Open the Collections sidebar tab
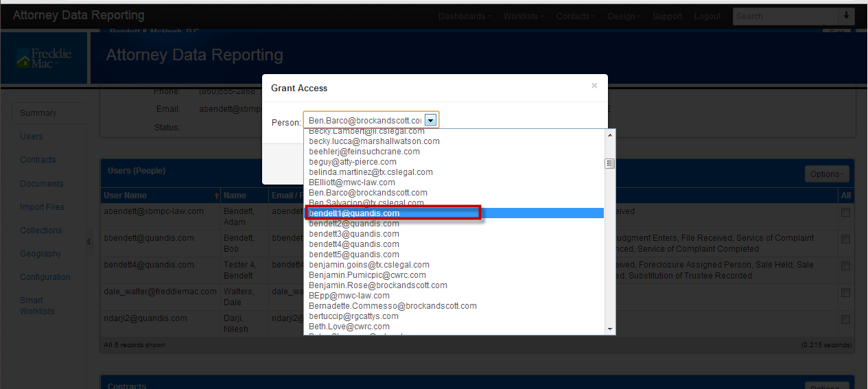 [41, 231]
